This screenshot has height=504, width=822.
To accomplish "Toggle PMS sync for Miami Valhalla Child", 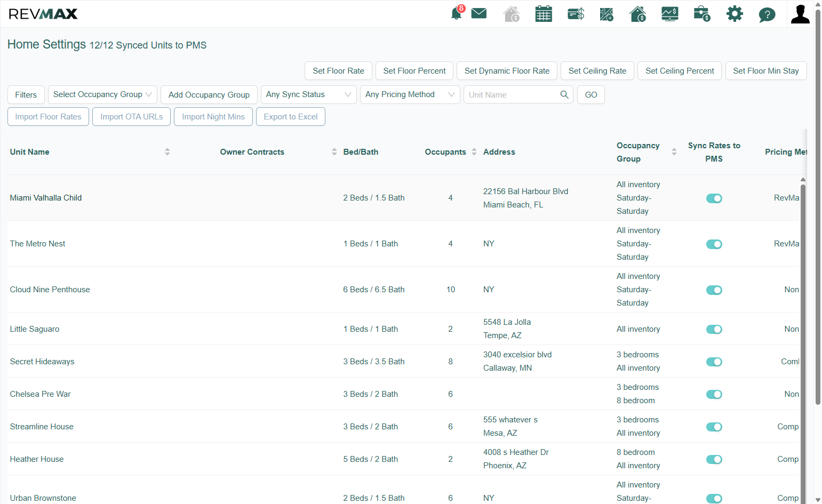I will 714,198.
